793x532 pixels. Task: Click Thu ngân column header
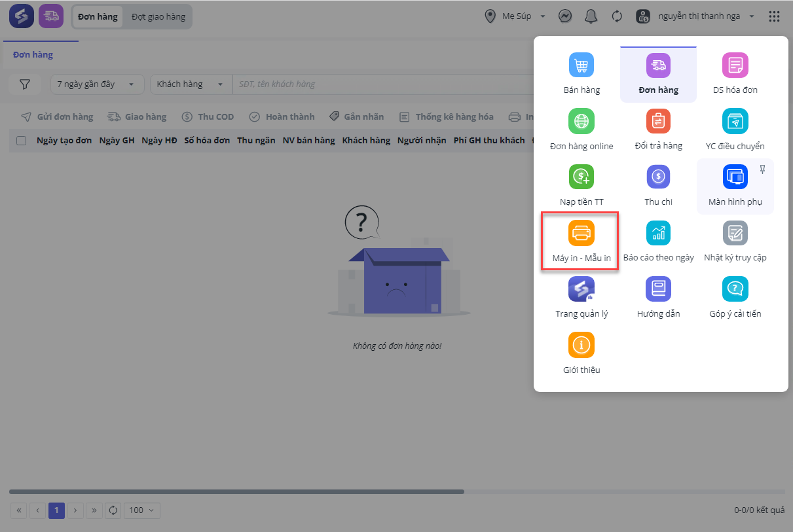click(x=256, y=140)
